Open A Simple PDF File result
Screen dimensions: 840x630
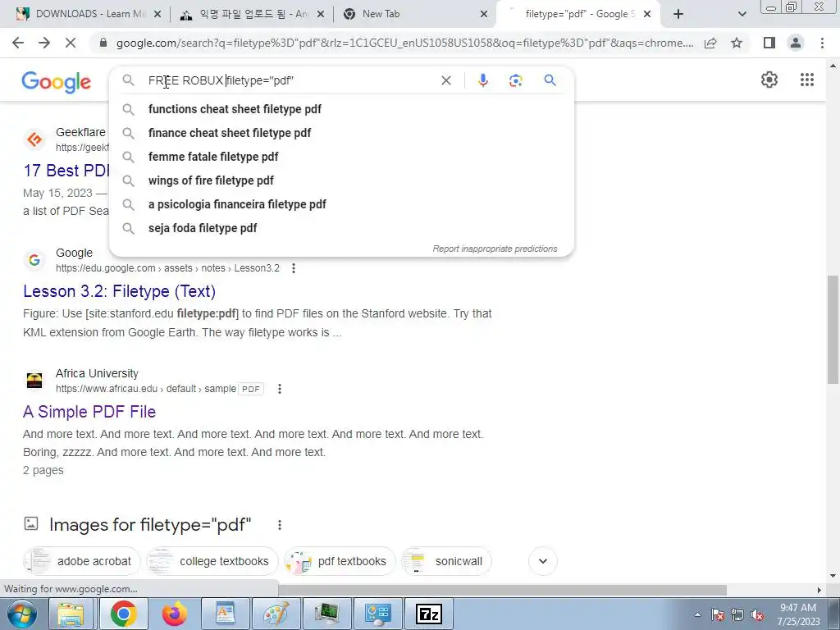89,412
